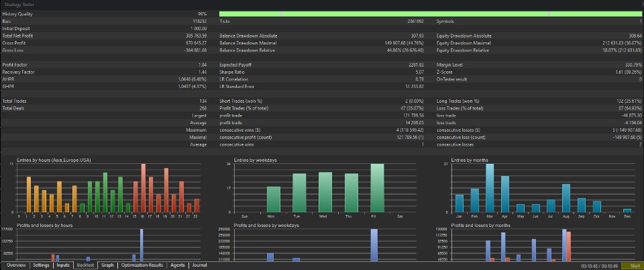Click the Recovery Factor value 1.44
This screenshot has height=270, width=644.
pyautogui.click(x=203, y=73)
